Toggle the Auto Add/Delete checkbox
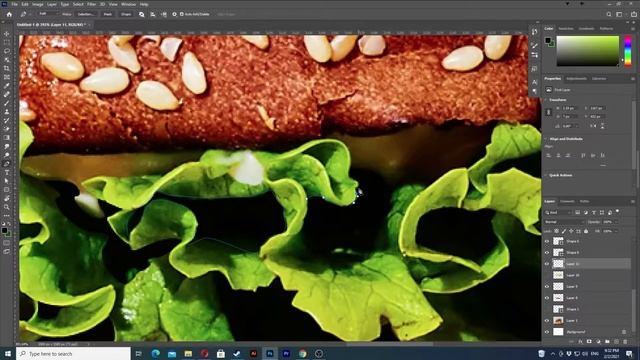Image resolution: width=640 pixels, height=360 pixels. click(182, 14)
